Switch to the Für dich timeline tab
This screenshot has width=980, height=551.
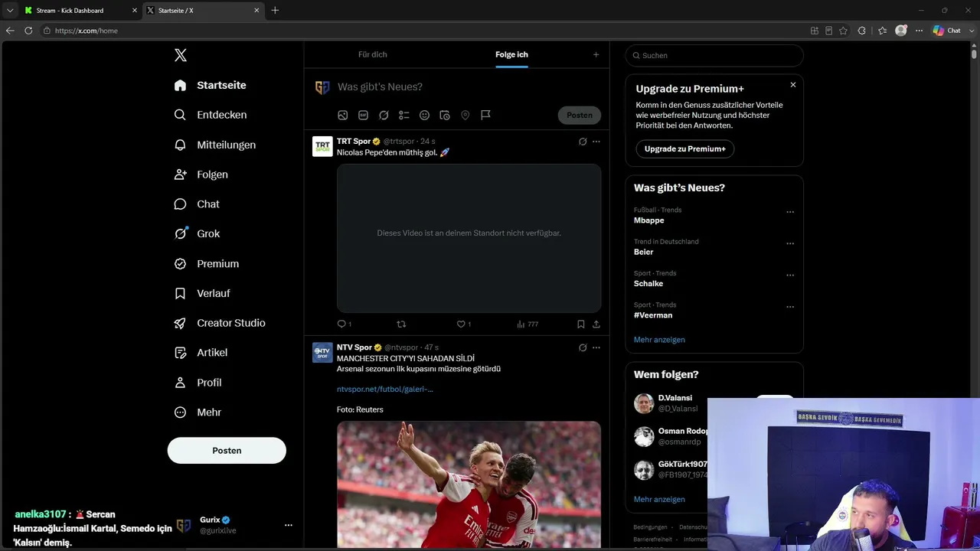tap(373, 55)
